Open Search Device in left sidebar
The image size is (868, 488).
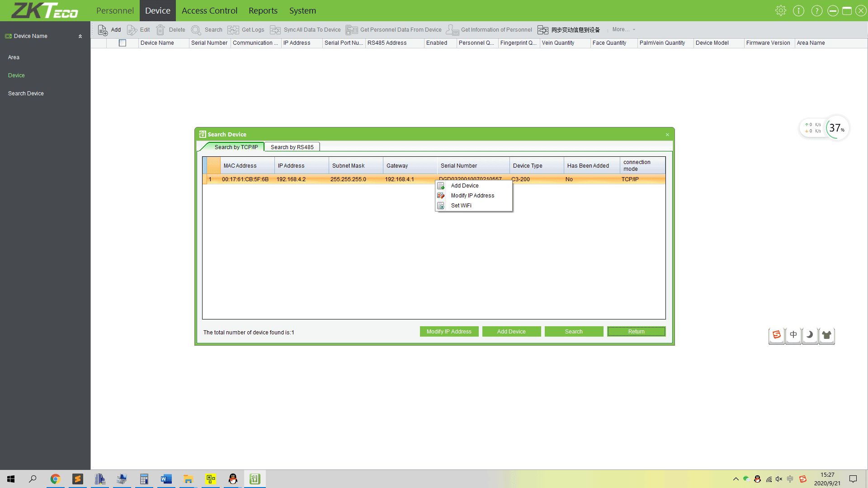coord(26,94)
